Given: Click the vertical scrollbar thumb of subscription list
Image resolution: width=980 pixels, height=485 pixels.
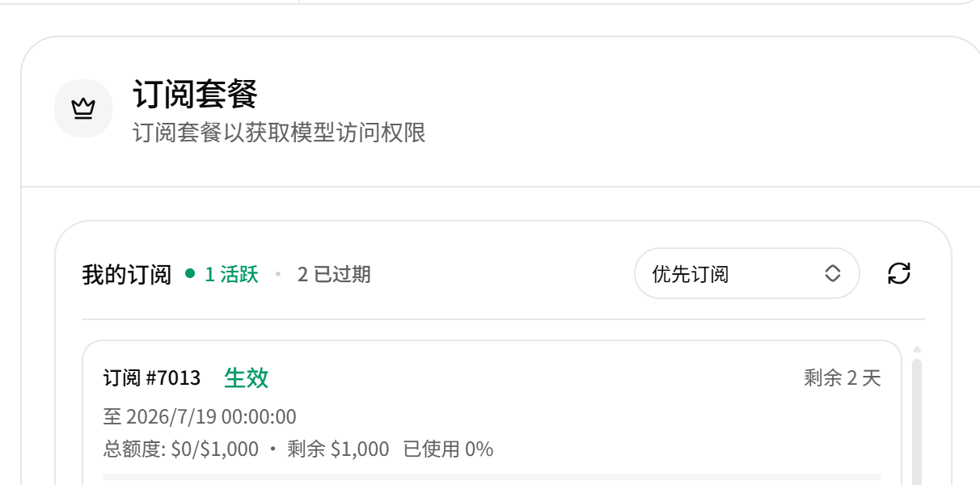Looking at the screenshot, I should click(x=917, y=420).
